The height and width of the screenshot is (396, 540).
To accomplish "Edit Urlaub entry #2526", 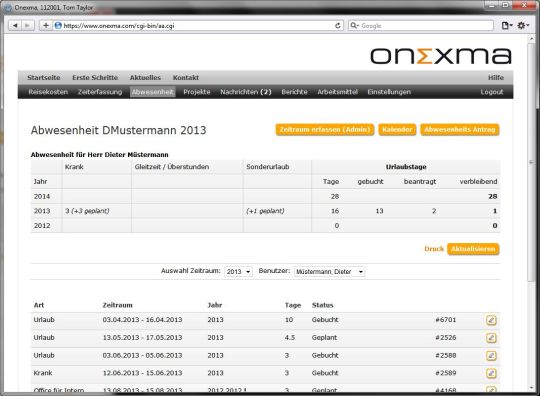I will click(x=491, y=338).
